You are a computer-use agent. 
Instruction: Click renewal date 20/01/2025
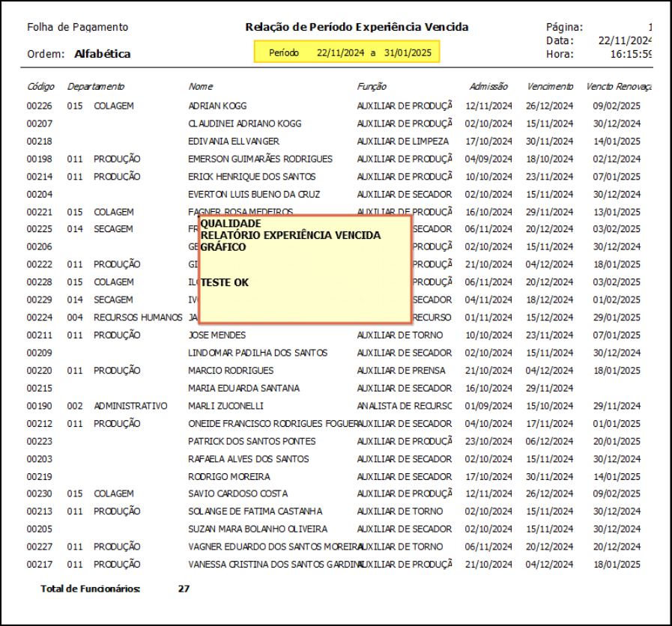[x=617, y=441]
